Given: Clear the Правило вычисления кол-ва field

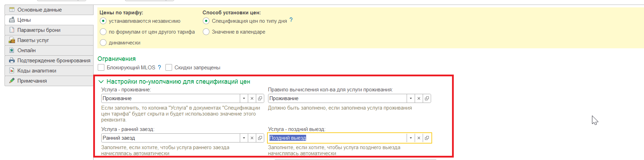Looking at the screenshot, I should tap(419, 98).
